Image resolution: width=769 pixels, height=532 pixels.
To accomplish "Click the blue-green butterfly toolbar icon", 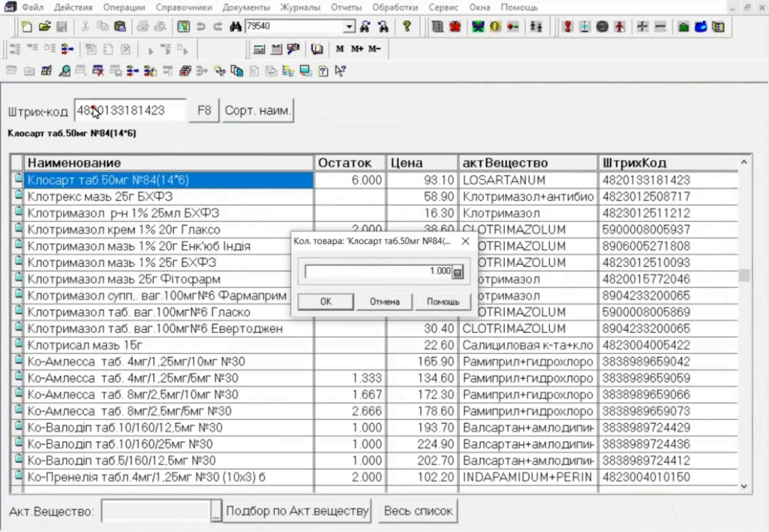I will [478, 26].
